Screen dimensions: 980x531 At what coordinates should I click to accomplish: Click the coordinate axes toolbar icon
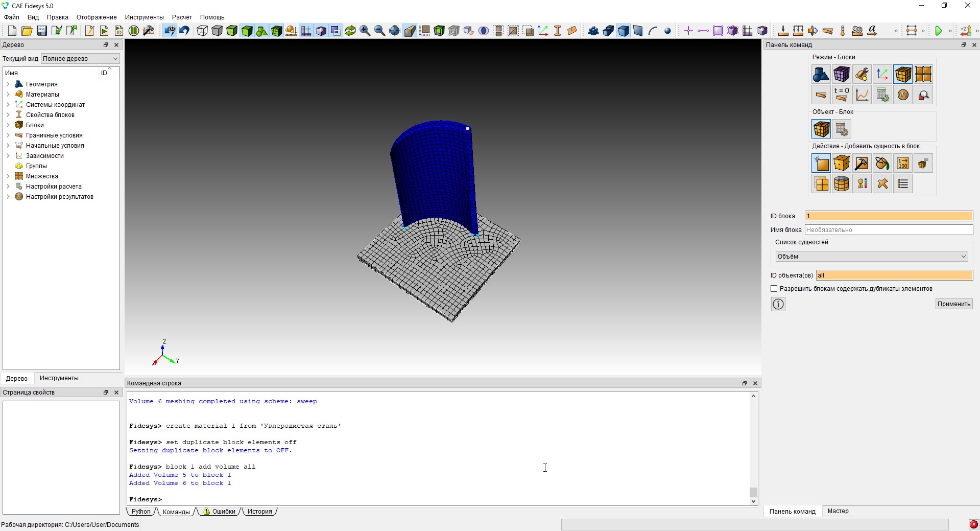tap(543, 31)
